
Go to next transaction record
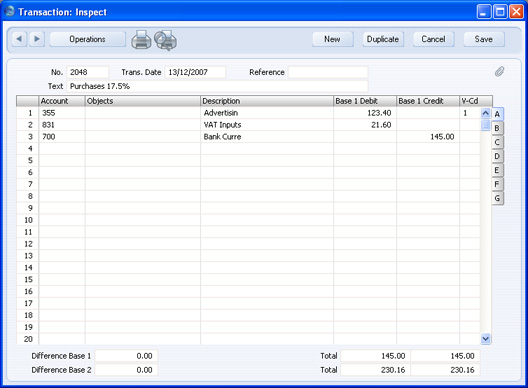[x=37, y=39]
